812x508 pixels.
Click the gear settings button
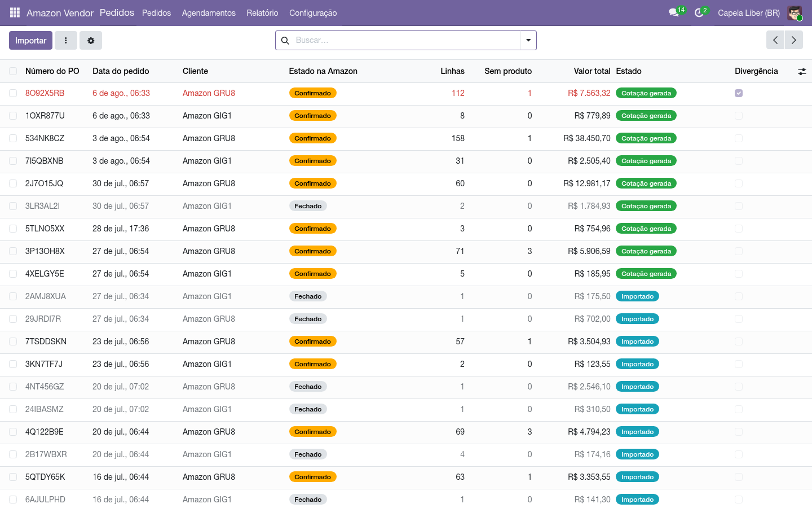[91, 41]
